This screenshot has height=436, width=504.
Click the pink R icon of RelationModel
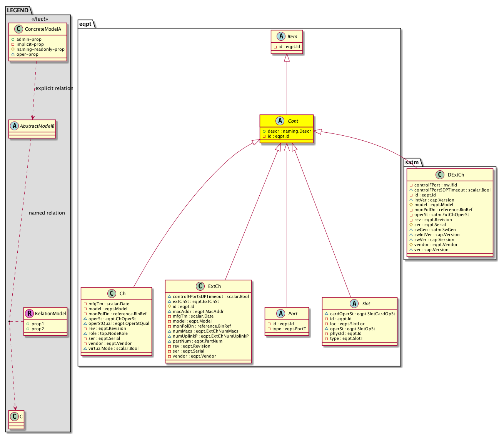(29, 313)
